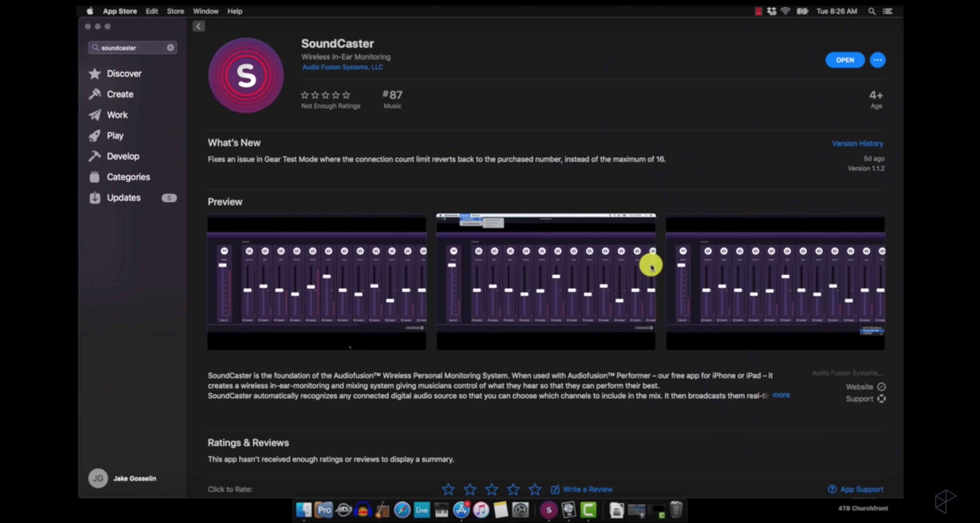Click Write a Review
Screen dimensions: 980x523
582,489
